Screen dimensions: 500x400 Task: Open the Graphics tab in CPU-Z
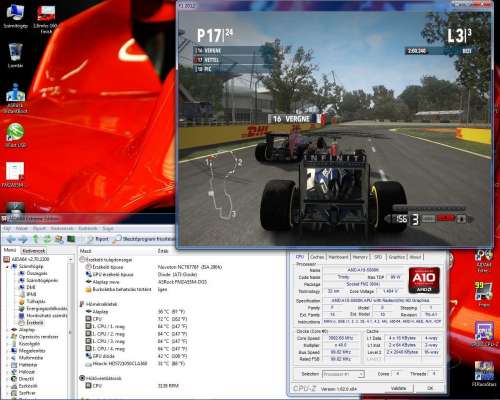pyautogui.click(x=397, y=257)
